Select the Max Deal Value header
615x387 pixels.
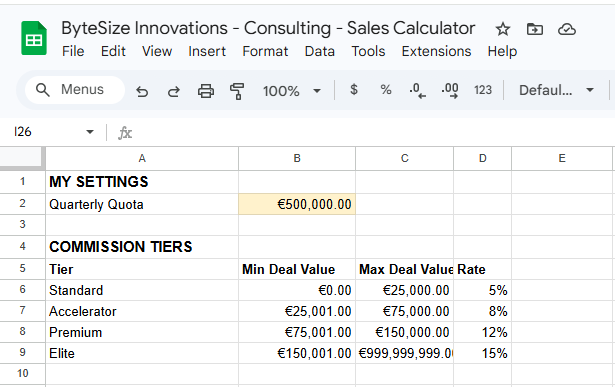click(x=404, y=269)
